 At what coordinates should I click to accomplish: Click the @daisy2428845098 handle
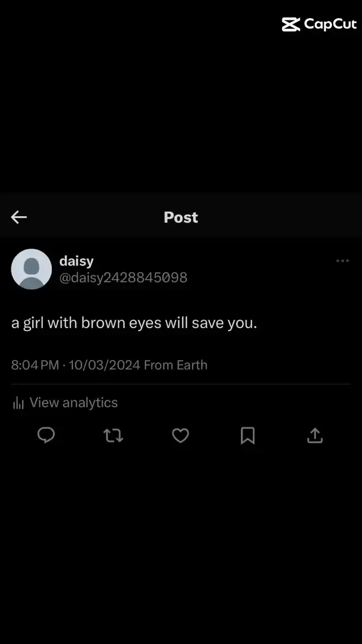(123, 278)
